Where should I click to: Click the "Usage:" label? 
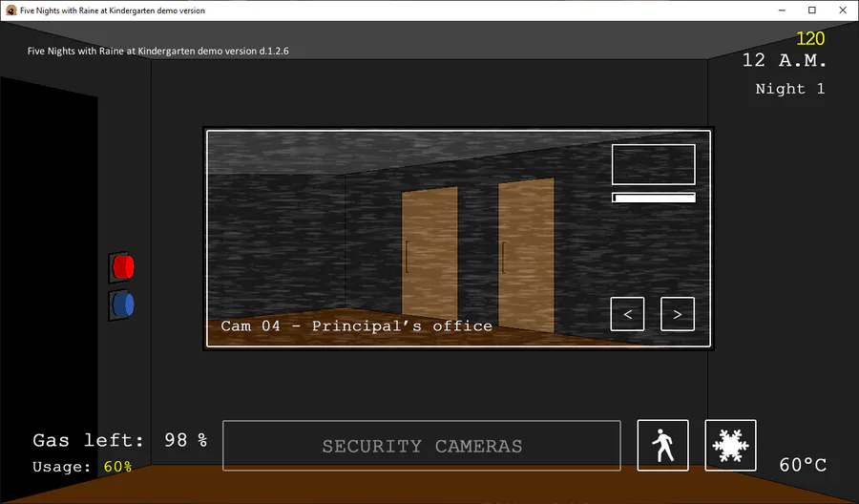click(x=61, y=467)
